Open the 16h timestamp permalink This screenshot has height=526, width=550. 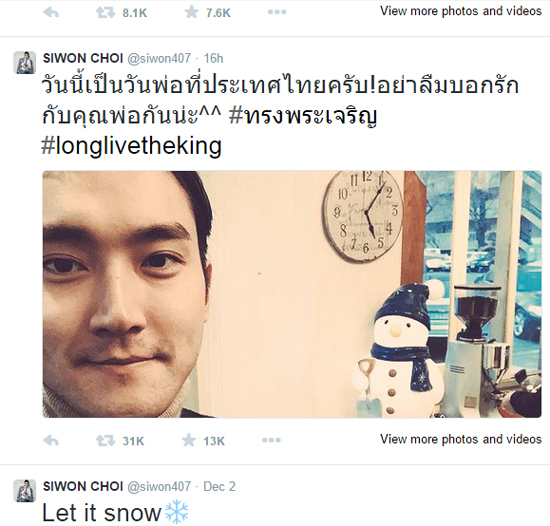(214, 58)
